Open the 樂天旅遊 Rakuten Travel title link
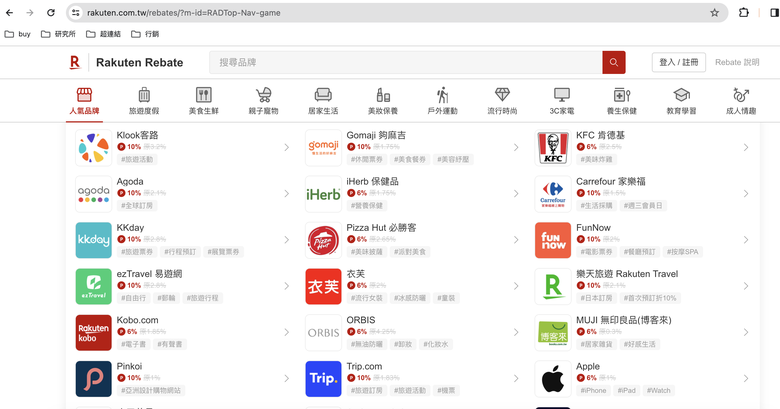Image resolution: width=780 pixels, height=409 pixels. tap(627, 274)
